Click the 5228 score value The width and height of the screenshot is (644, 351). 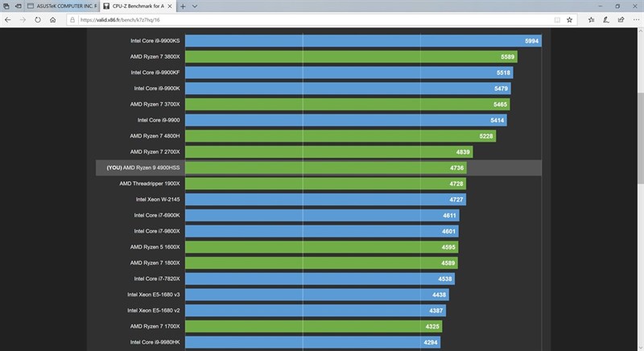coord(486,136)
